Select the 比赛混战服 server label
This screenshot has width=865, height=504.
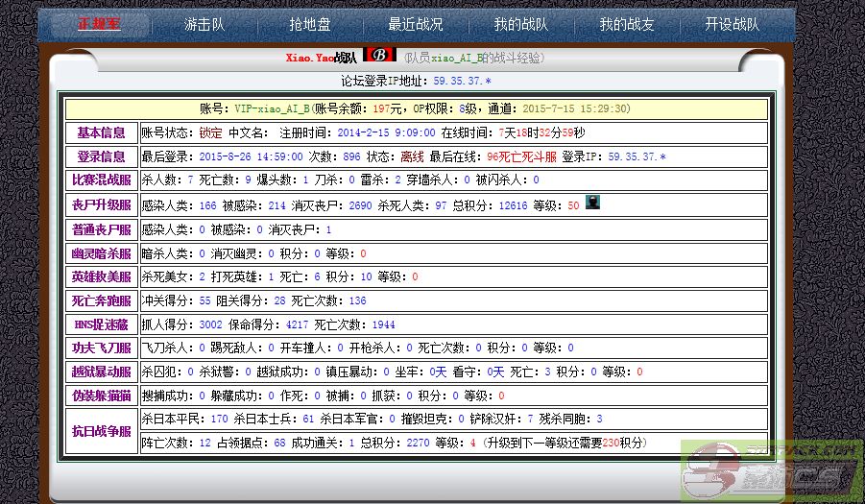[x=101, y=180]
